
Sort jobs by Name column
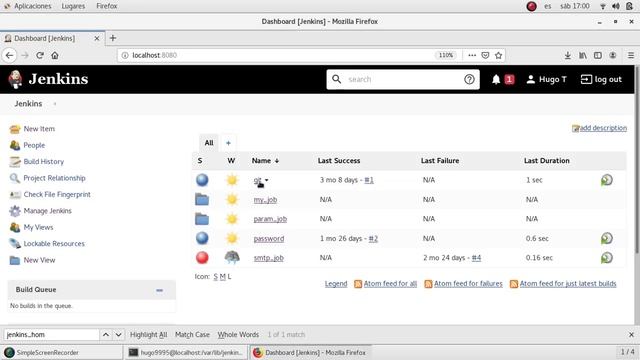pos(265,161)
